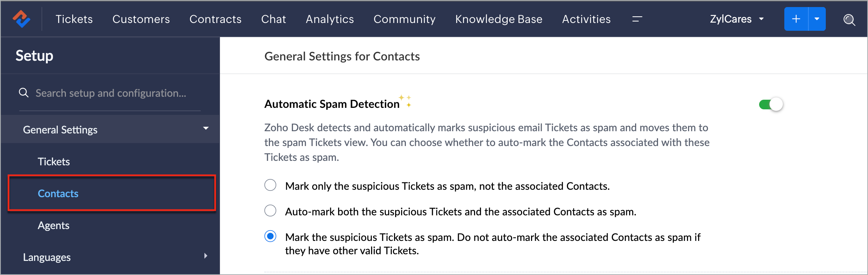Select Agents under General Settings
The width and height of the screenshot is (868, 275).
[54, 225]
